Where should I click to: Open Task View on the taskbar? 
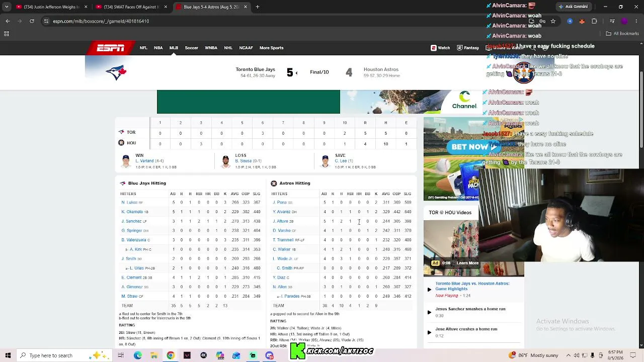point(121,355)
